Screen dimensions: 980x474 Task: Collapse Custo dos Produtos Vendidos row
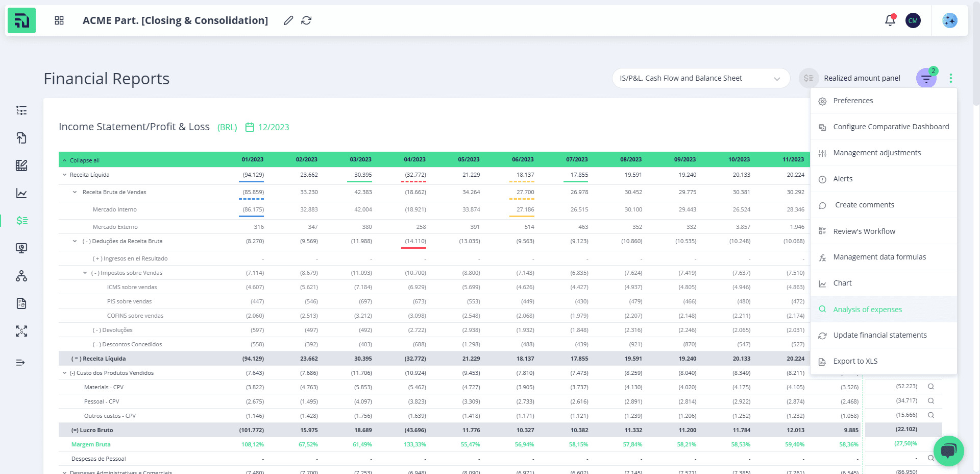64,373
